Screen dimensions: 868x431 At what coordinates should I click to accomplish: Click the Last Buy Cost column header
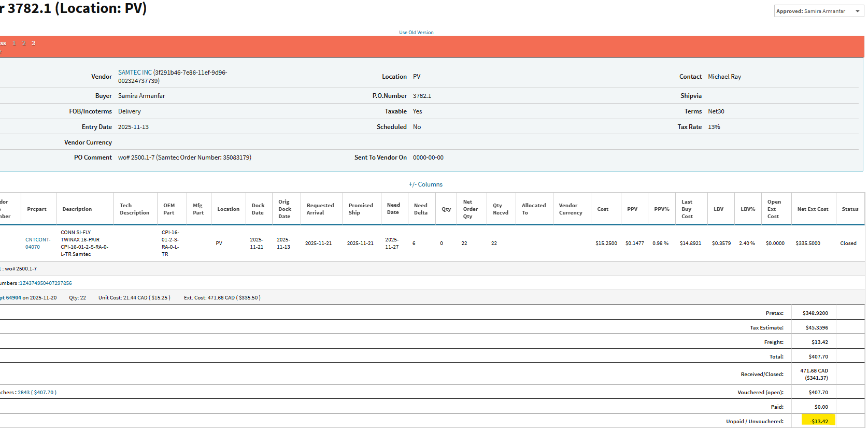point(687,209)
